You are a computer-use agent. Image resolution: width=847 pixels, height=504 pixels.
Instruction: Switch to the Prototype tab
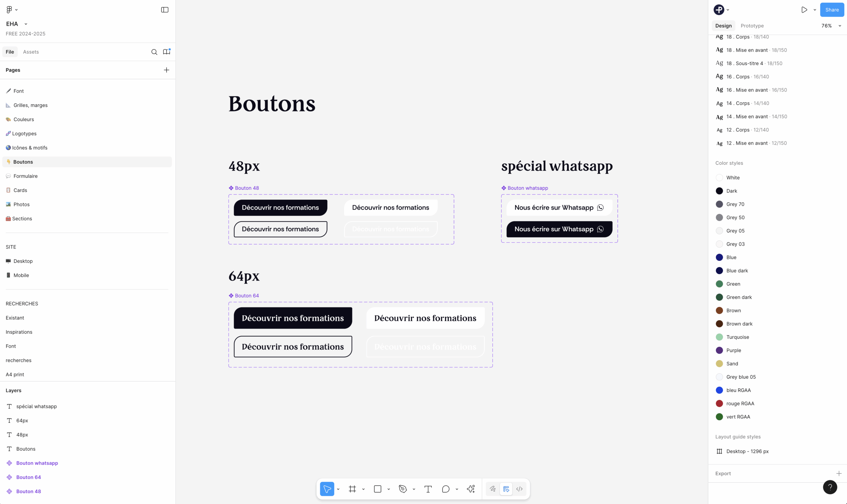752,26
